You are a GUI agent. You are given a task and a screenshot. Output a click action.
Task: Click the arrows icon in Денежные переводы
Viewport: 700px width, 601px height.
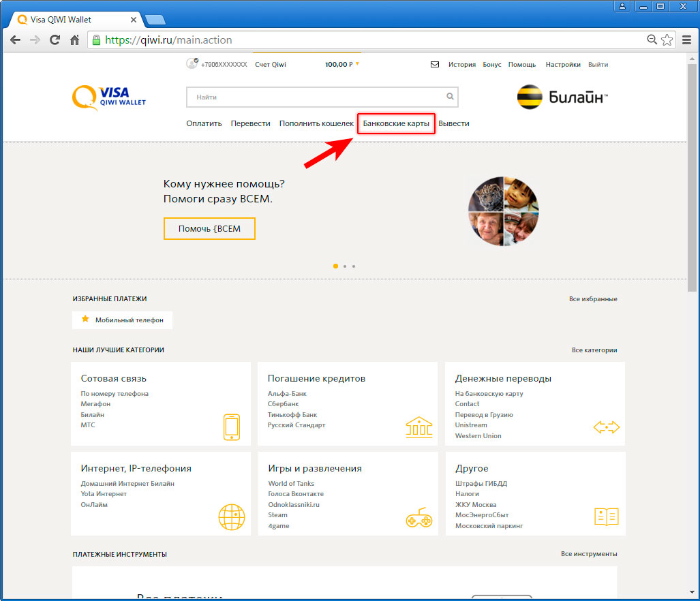click(x=606, y=427)
